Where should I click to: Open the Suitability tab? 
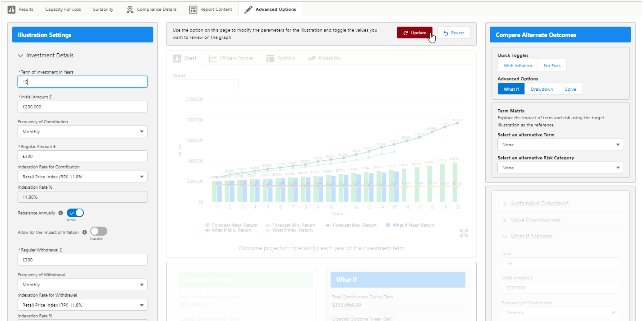point(103,9)
